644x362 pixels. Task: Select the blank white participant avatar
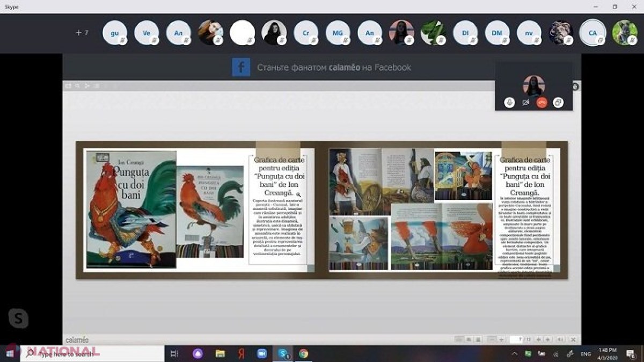point(242,33)
